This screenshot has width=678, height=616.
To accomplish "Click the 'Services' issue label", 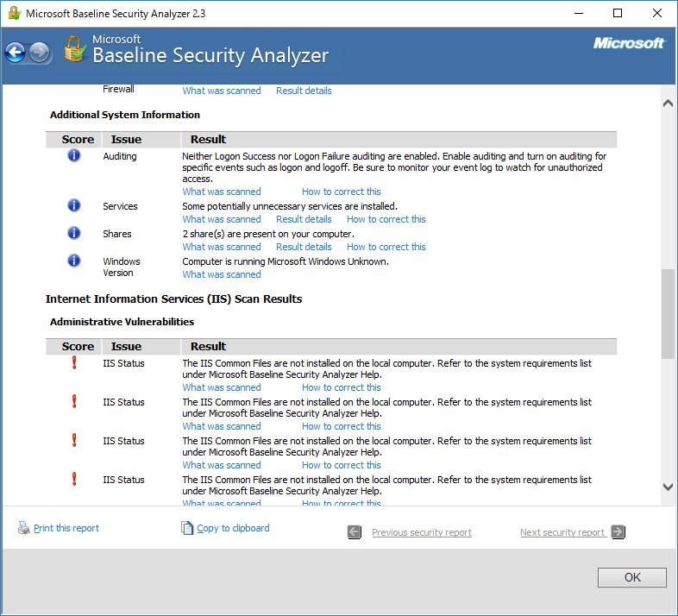I will tap(120, 206).
